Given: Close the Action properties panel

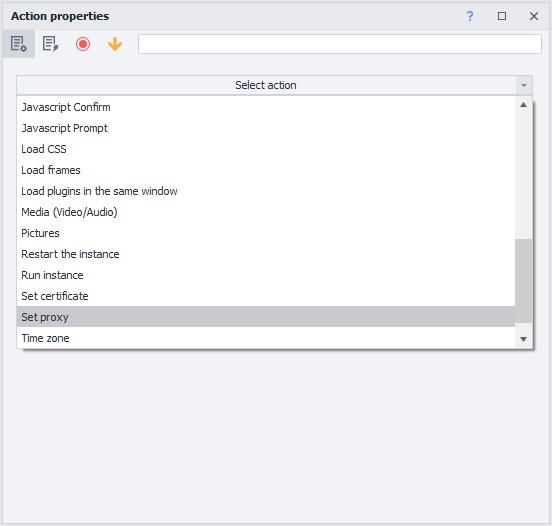Looking at the screenshot, I should click(534, 16).
